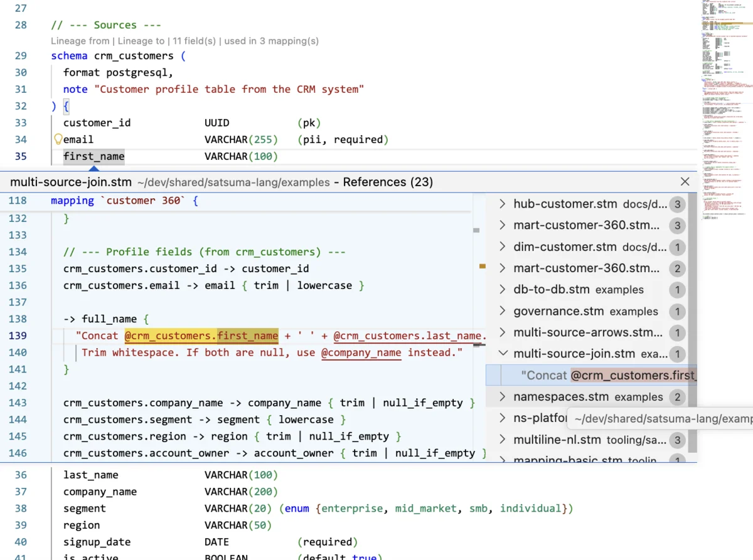753x560 pixels.
Task: Expand namespaces.stm references group
Action: 502,396
